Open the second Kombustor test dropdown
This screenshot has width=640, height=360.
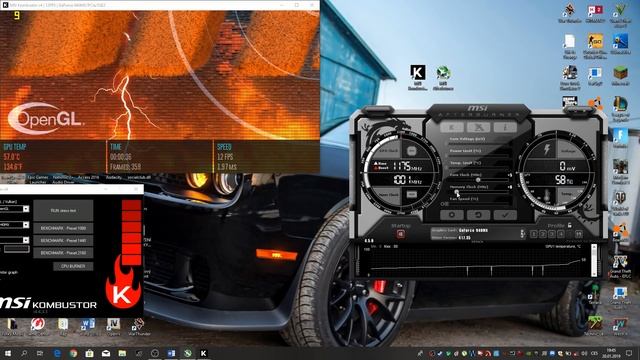tap(26, 224)
